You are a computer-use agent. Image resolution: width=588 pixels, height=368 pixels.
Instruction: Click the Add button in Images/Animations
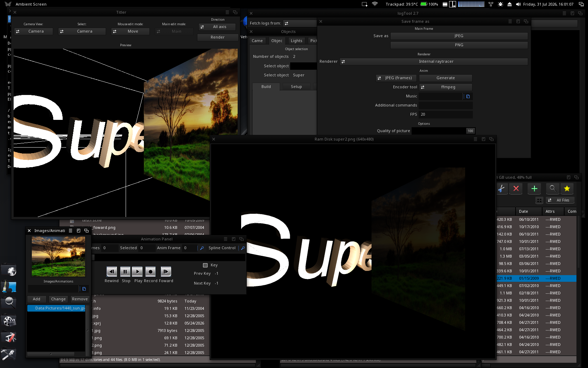37,299
